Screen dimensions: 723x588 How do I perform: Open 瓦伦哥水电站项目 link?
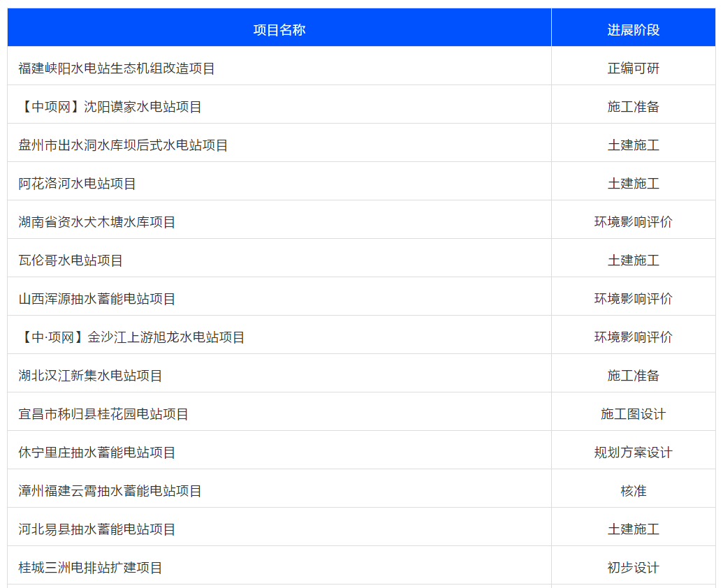[71, 260]
